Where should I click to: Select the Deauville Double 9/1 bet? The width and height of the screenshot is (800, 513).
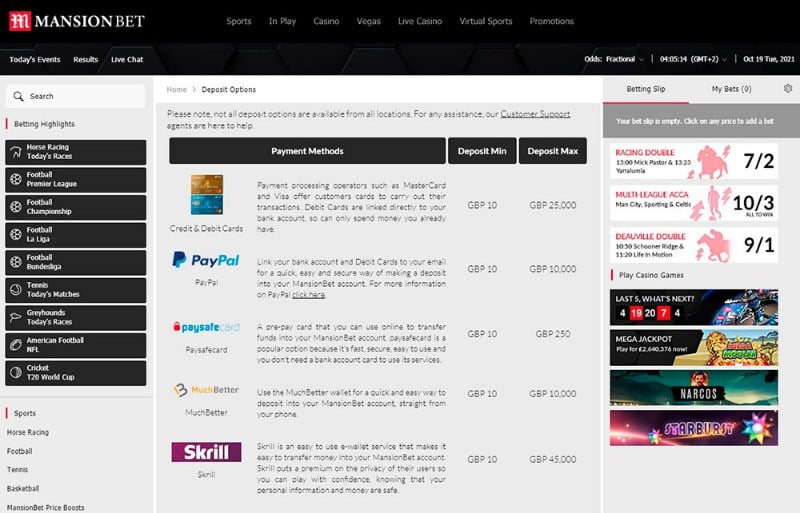694,245
